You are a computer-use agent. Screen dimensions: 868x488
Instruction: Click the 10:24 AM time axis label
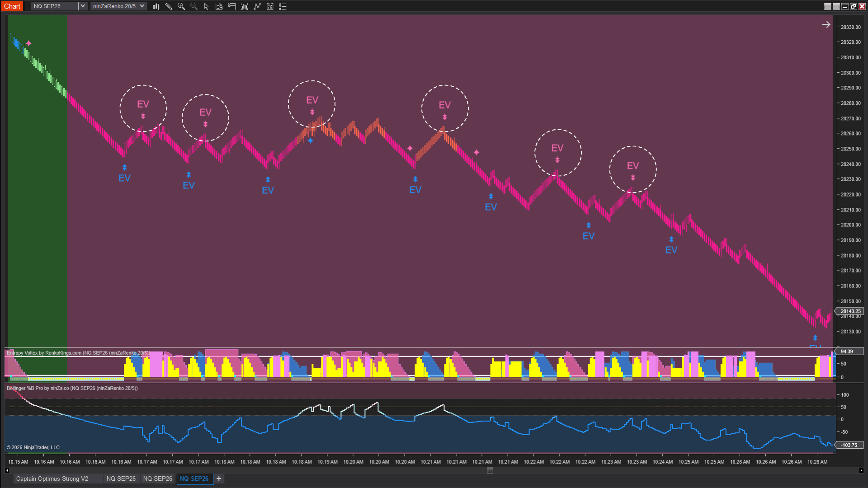click(x=662, y=462)
